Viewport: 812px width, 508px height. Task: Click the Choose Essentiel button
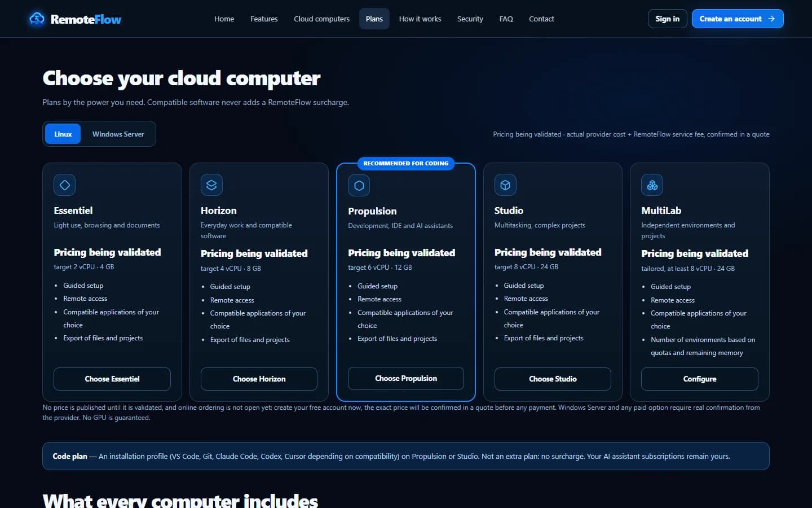tap(112, 379)
